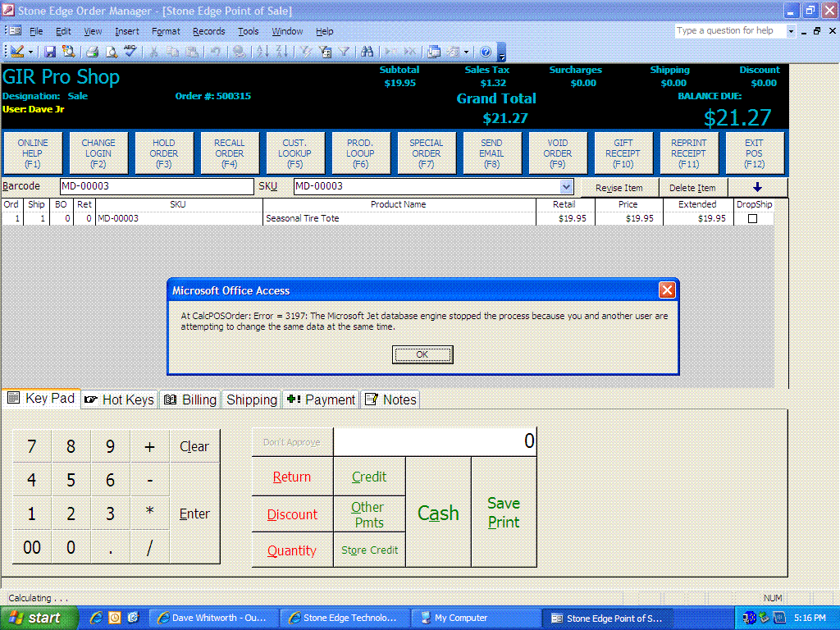Switch to the Hot Keys tab

[120, 399]
